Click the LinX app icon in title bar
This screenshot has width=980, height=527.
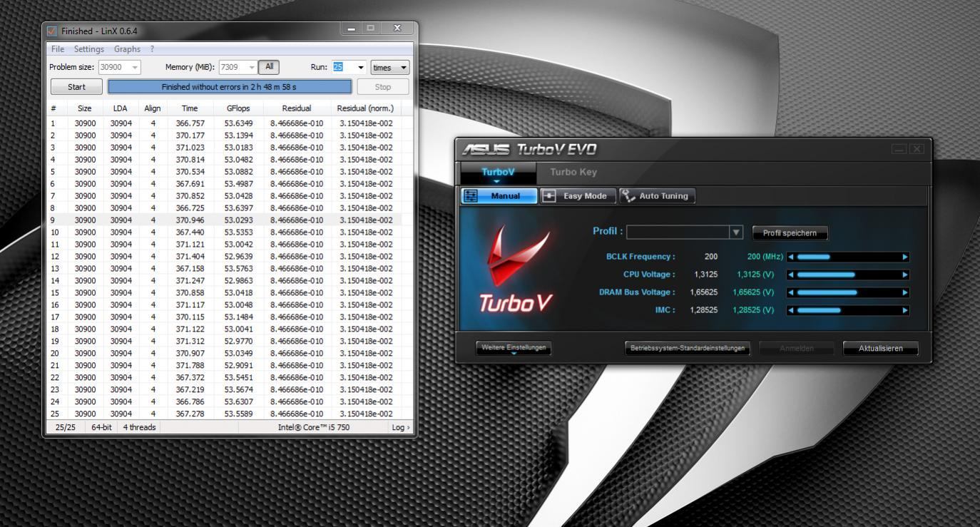[51, 31]
